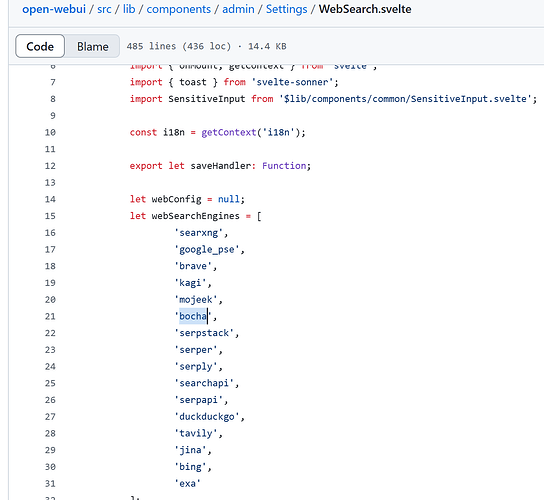544x500 pixels.
Task: Click webConfig variable on line 14
Action: [176, 199]
